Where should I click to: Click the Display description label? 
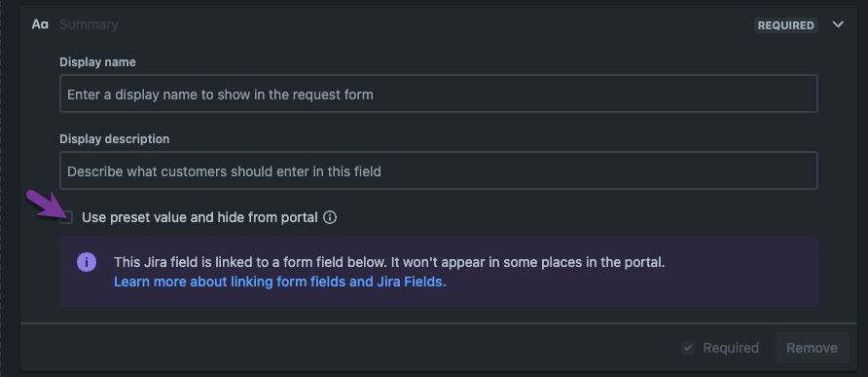[x=115, y=138]
